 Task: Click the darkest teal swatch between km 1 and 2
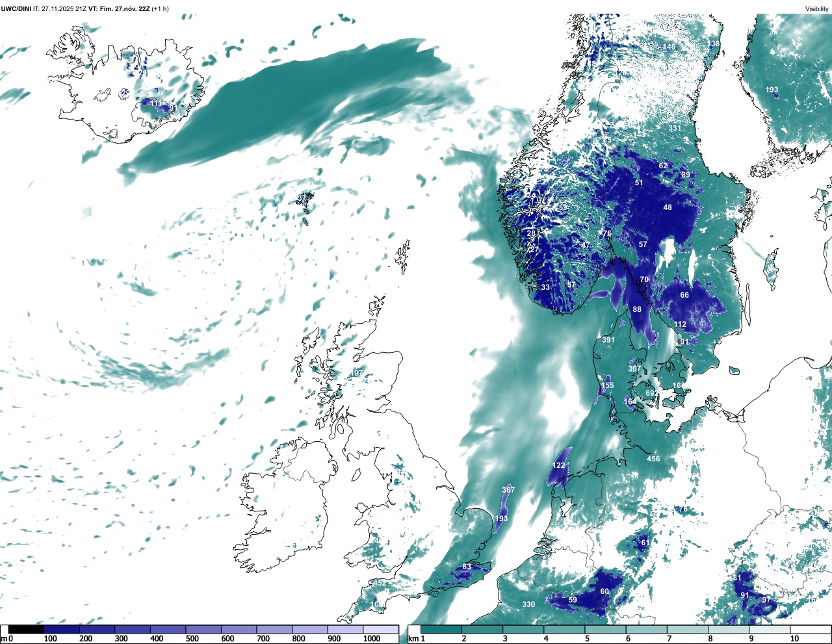(441, 630)
